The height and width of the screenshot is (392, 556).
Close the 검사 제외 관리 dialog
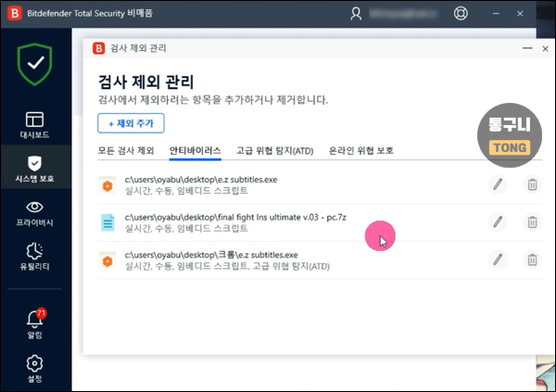(x=546, y=48)
